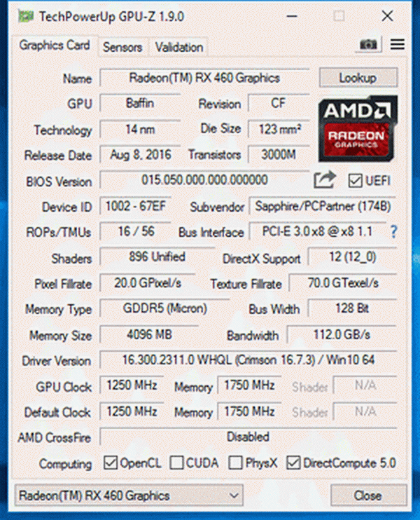
Task: Click the BIOS Version value 015.050.000.000.000000
Action: point(204,180)
